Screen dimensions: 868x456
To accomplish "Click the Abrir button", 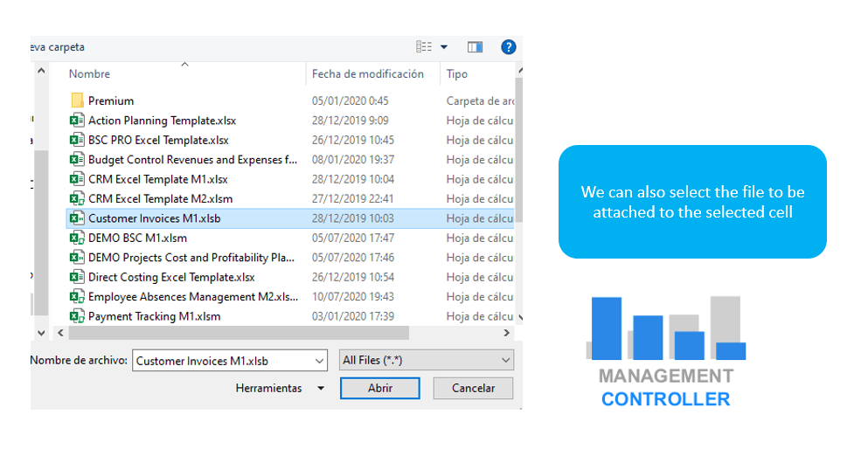I will pyautogui.click(x=379, y=388).
